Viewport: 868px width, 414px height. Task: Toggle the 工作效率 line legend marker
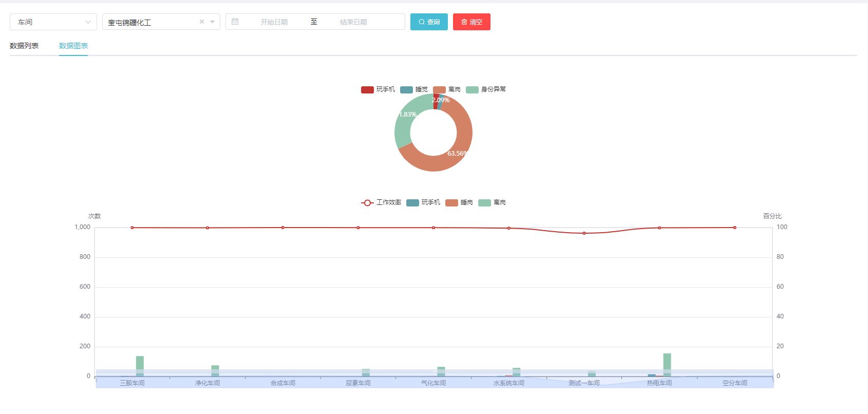[x=367, y=203]
